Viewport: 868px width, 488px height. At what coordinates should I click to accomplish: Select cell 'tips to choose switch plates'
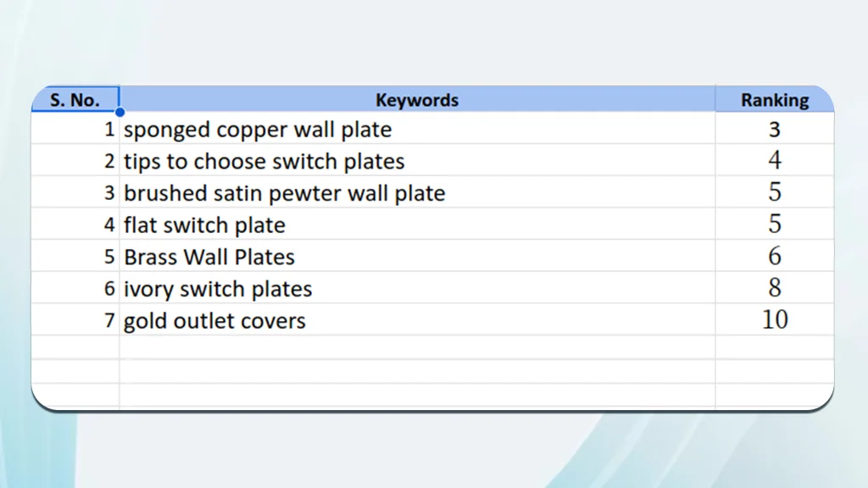click(x=417, y=160)
